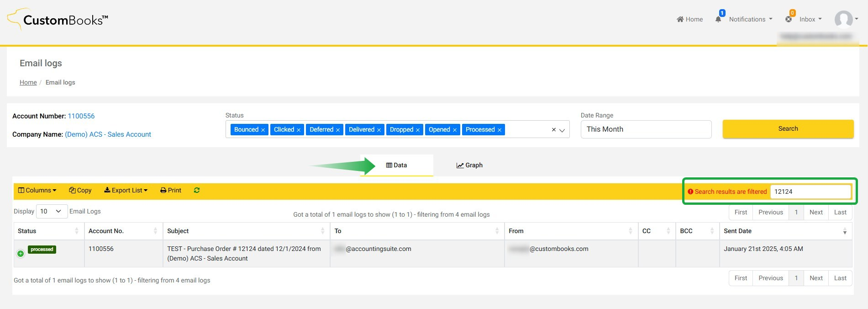868x309 pixels.
Task: Remove the Deferred status tag
Action: [x=338, y=130]
